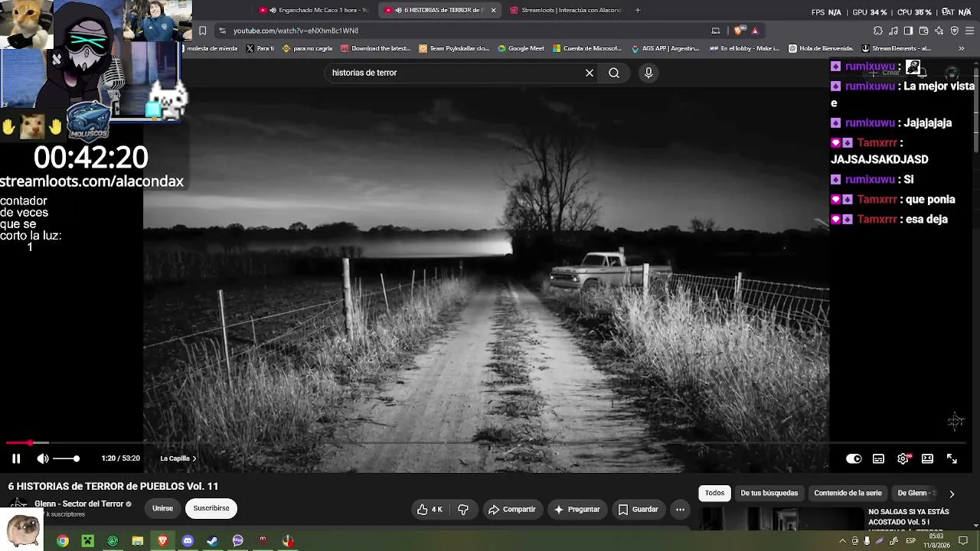Open File Explorer from the taskbar
980x551 pixels.
point(138,541)
